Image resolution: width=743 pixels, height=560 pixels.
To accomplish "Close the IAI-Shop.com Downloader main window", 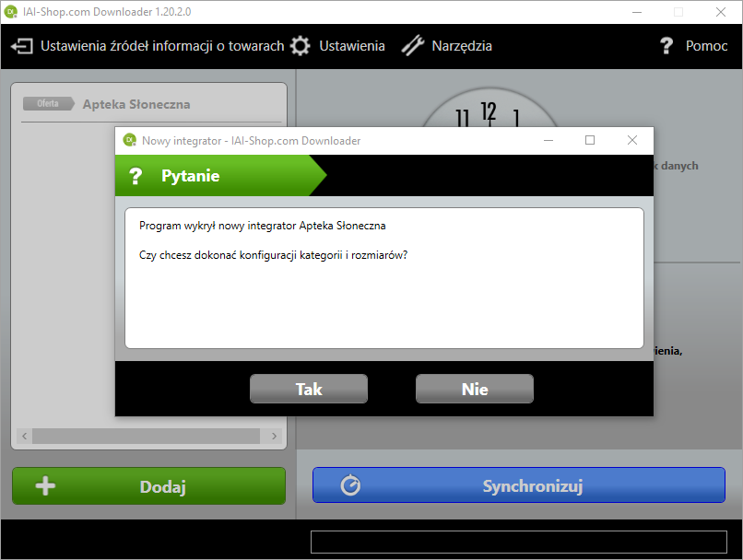I will 721,12.
